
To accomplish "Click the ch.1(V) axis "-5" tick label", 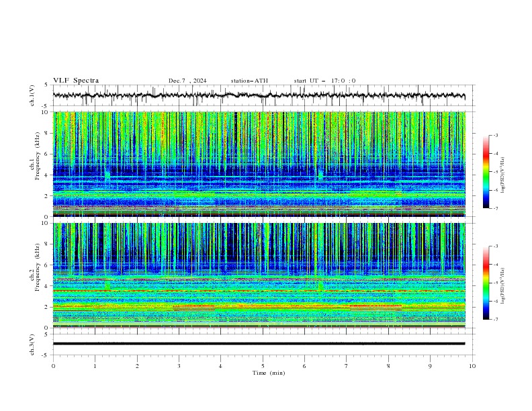I will 46,106.
